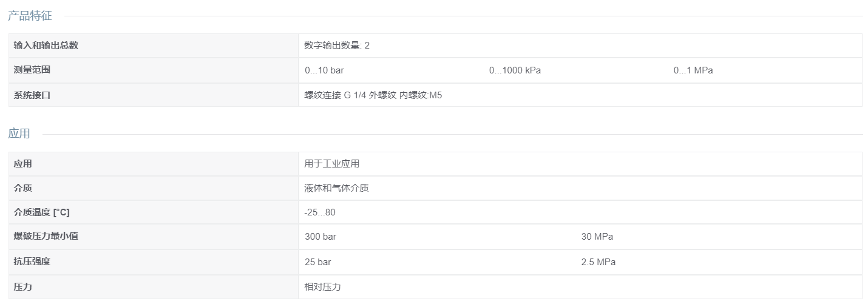
Task: Click the 300 bar value
Action: click(320, 237)
